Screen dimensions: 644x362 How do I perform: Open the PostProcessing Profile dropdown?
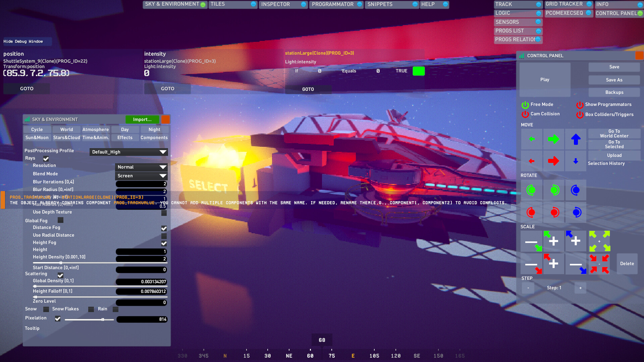point(128,152)
